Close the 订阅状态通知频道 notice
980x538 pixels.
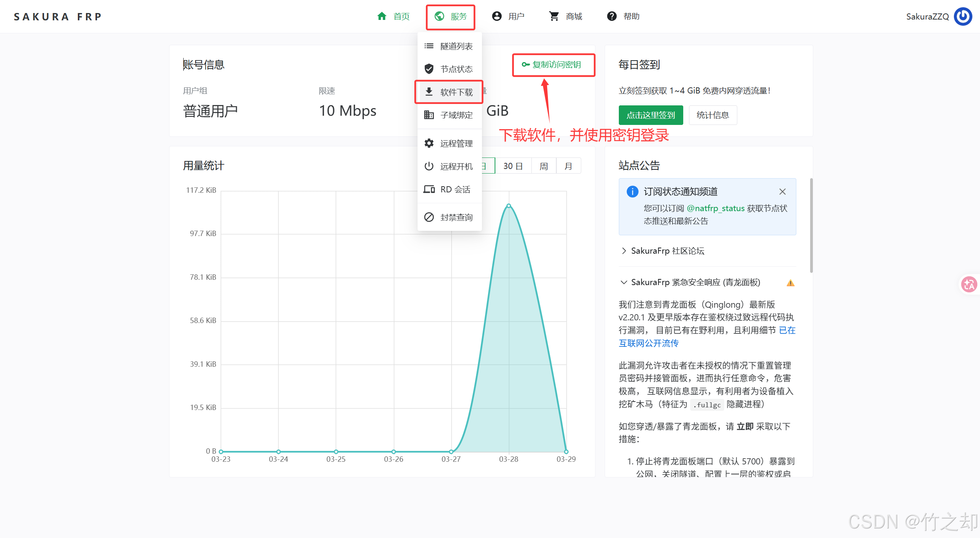pos(782,192)
